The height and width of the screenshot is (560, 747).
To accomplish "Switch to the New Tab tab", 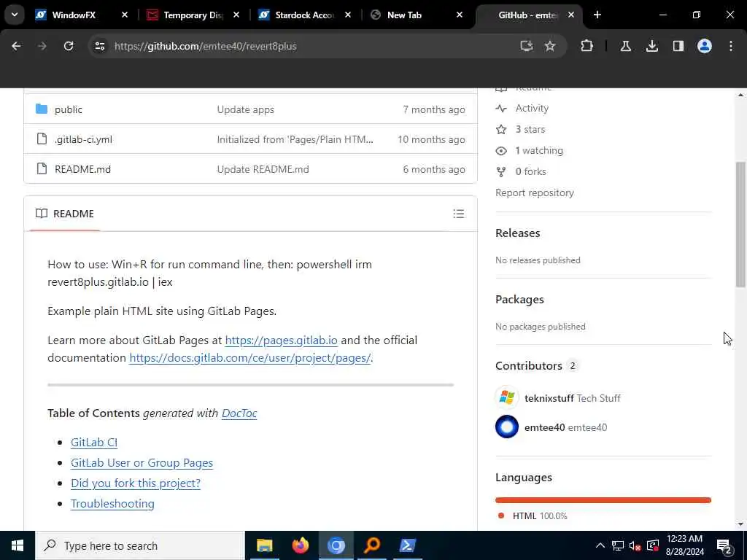I will 404,15.
